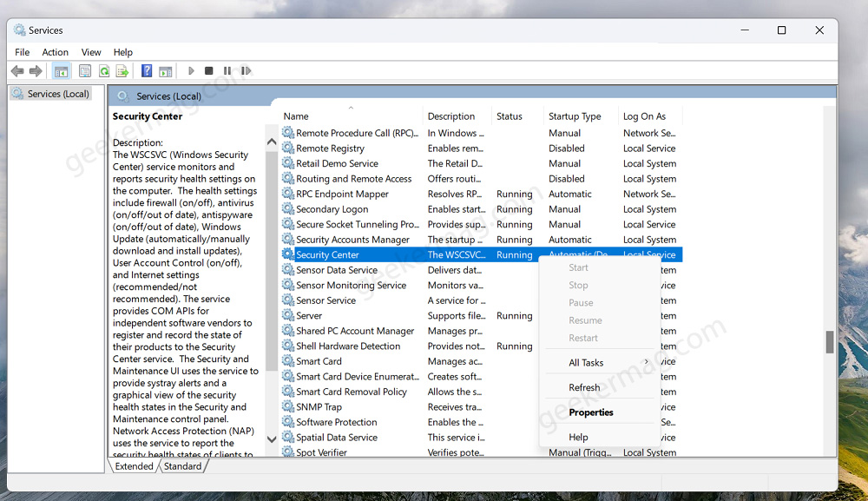Select the Smart Card Device Enumeration service
This screenshot has height=501, width=868.
tap(410, 377)
